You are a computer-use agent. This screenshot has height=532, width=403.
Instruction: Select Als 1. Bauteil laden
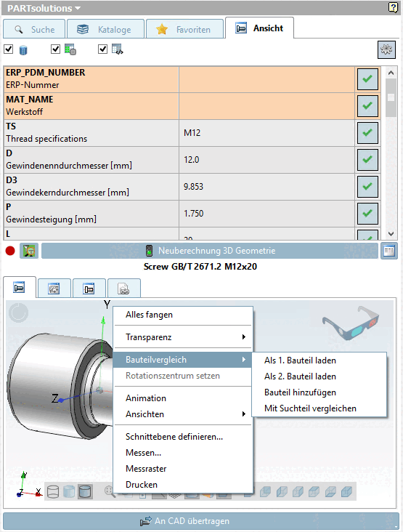point(319,360)
